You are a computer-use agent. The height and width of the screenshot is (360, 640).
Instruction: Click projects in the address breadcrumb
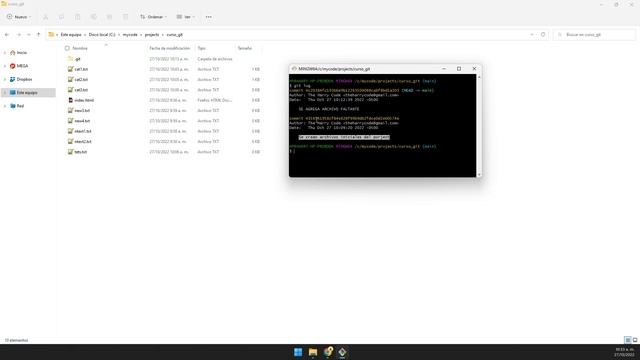tap(152, 35)
